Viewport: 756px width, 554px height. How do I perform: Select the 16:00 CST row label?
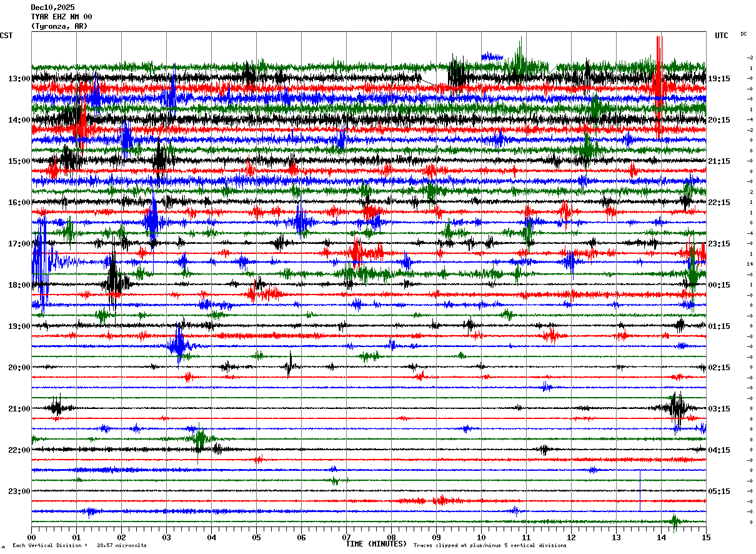tap(19, 203)
